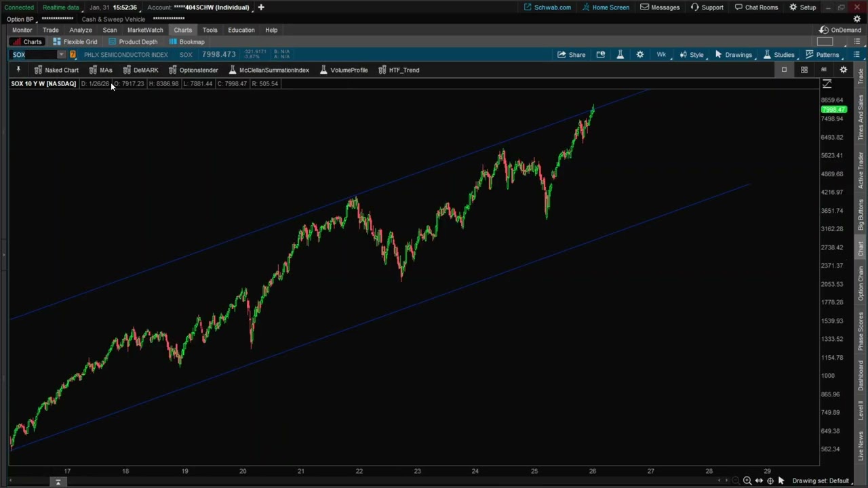Select the Charts sub-tab with bar icon
Viewport: 868px width, 488px height.
pyautogui.click(x=27, y=42)
